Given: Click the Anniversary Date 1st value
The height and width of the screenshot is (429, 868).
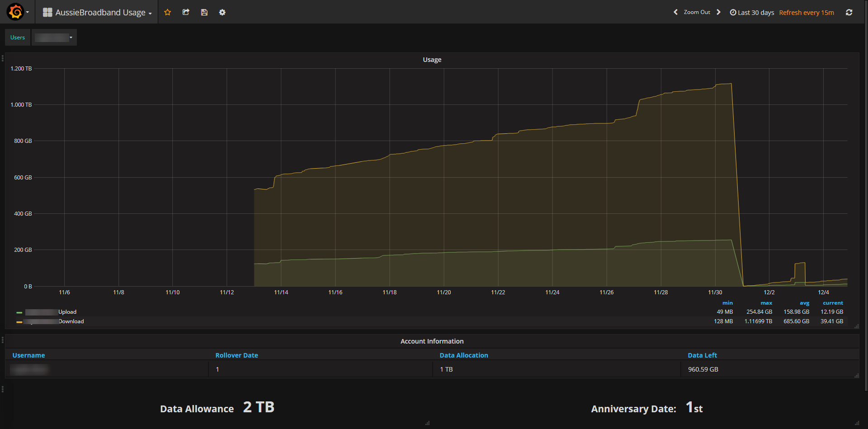Looking at the screenshot, I should (x=694, y=407).
